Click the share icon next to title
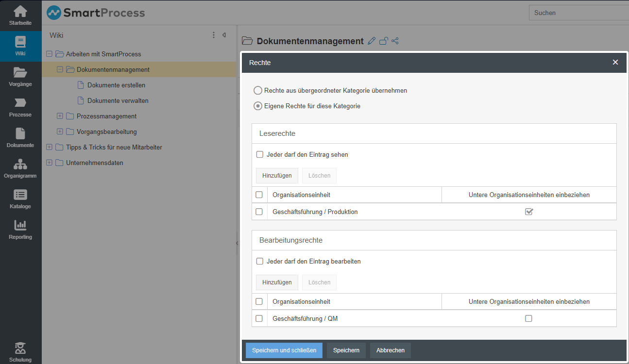 click(x=395, y=41)
